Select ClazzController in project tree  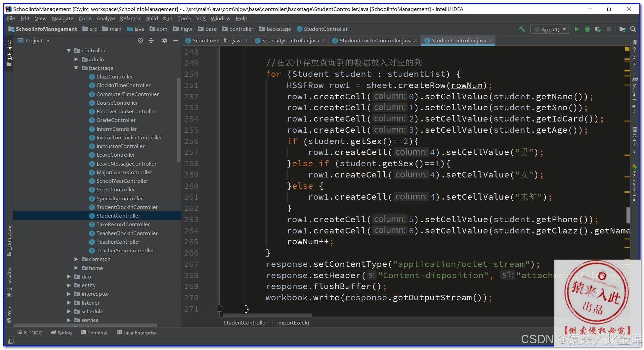114,76
